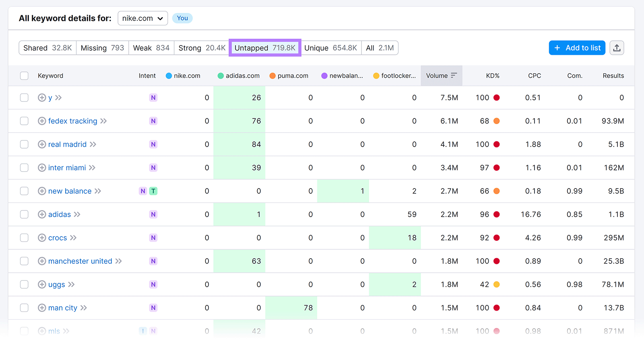This screenshot has width=644, height=342.
Task: Click the Add to list button
Action: (x=577, y=48)
